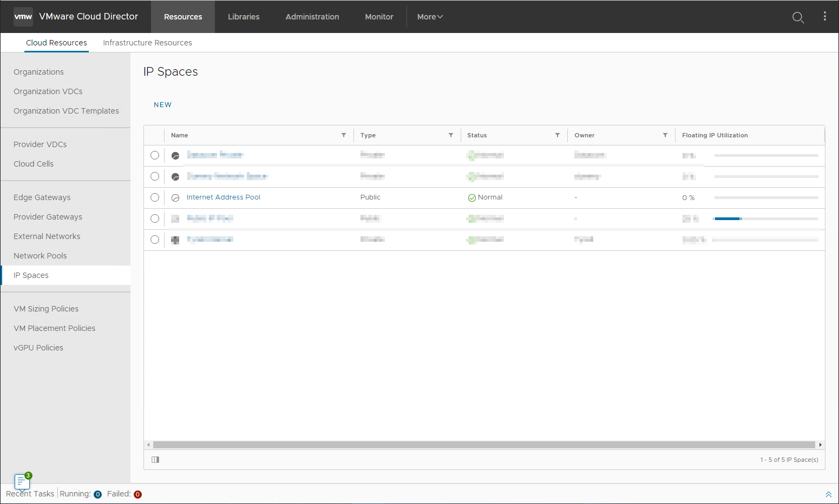Sort by Type column header
Image resolution: width=839 pixels, height=504 pixels.
click(x=368, y=135)
